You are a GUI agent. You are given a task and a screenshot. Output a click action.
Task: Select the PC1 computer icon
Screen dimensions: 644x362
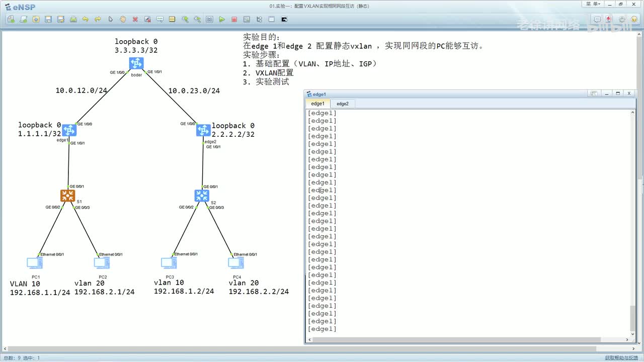34,263
